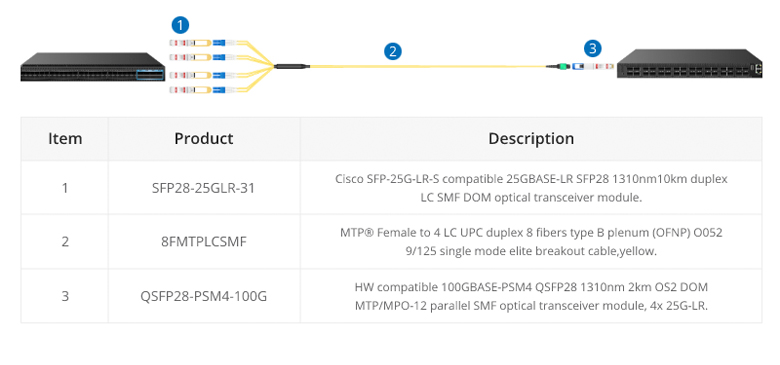Select the right QSFP28 switch image

coord(689,64)
